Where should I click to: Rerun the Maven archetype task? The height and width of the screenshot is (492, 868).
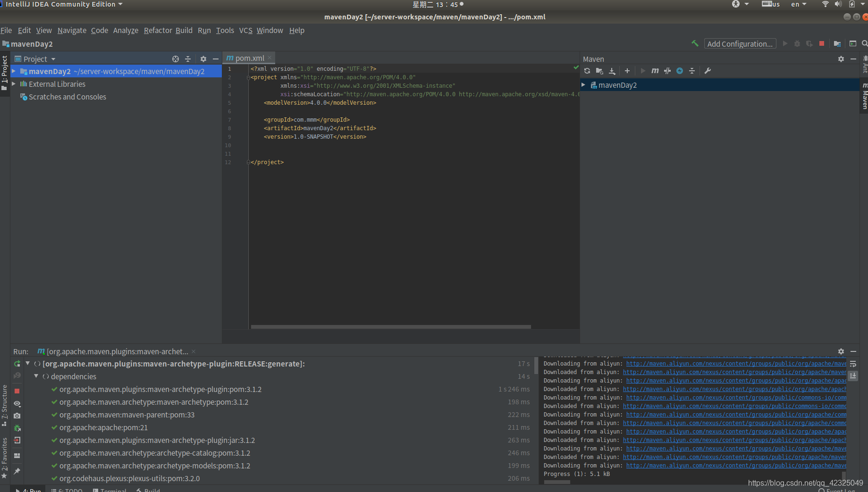pyautogui.click(x=17, y=364)
